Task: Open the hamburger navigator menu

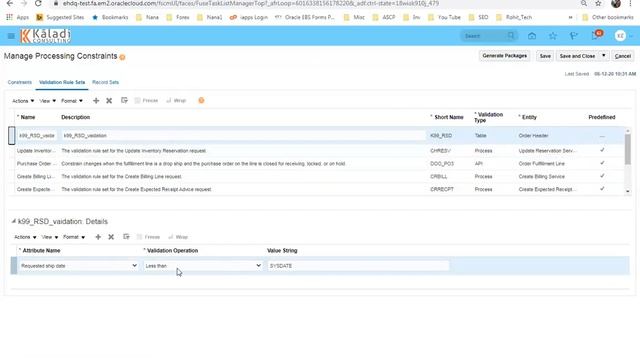Action: pyautogui.click(x=11, y=36)
